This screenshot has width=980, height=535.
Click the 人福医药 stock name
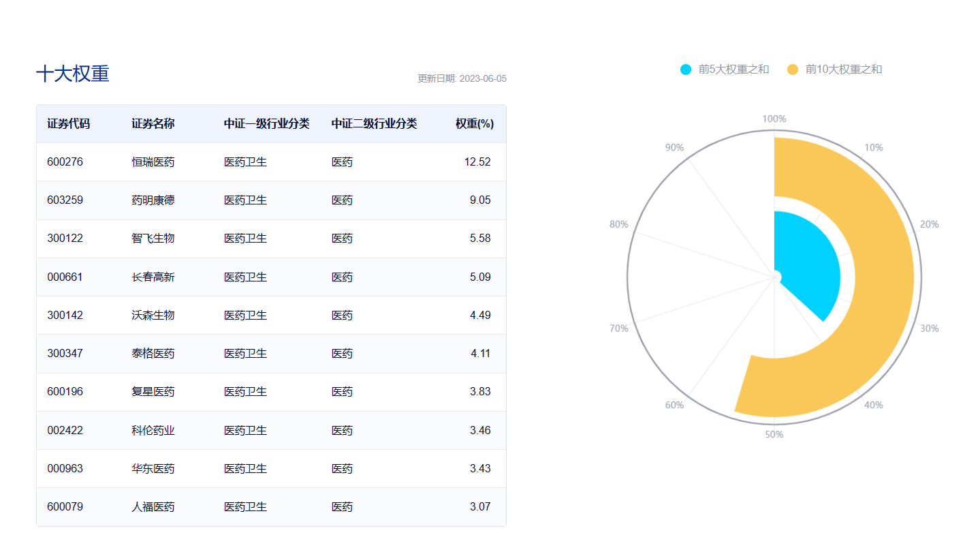(153, 507)
